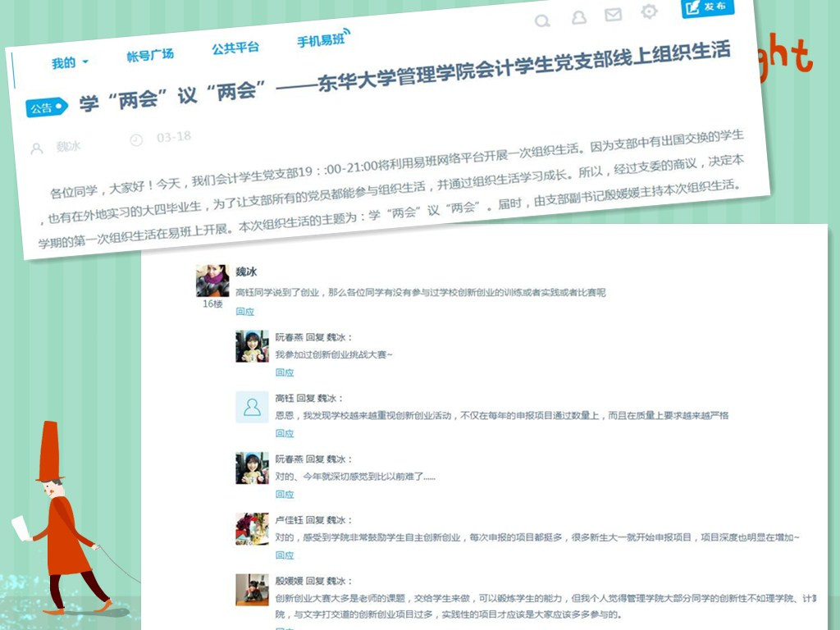840x630 pixels.
Task: Switch to the 帐号广场 tab
Action: tap(150, 55)
